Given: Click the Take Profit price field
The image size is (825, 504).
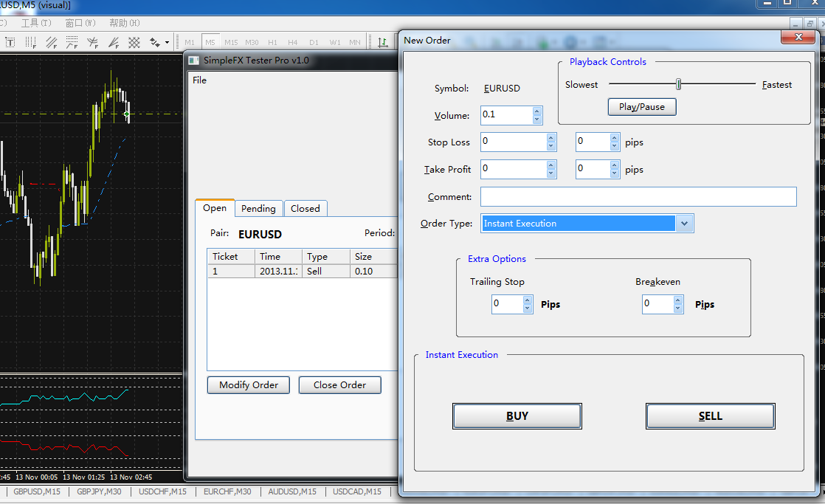Looking at the screenshot, I should coord(514,169).
